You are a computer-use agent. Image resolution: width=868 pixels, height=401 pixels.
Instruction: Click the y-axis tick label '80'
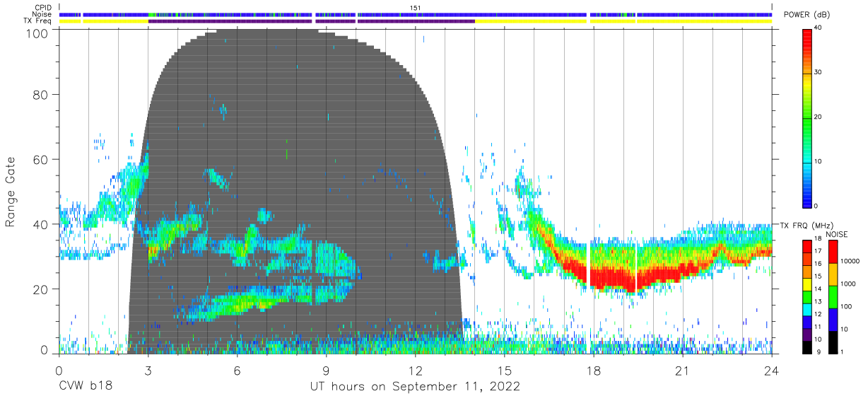tap(41, 95)
